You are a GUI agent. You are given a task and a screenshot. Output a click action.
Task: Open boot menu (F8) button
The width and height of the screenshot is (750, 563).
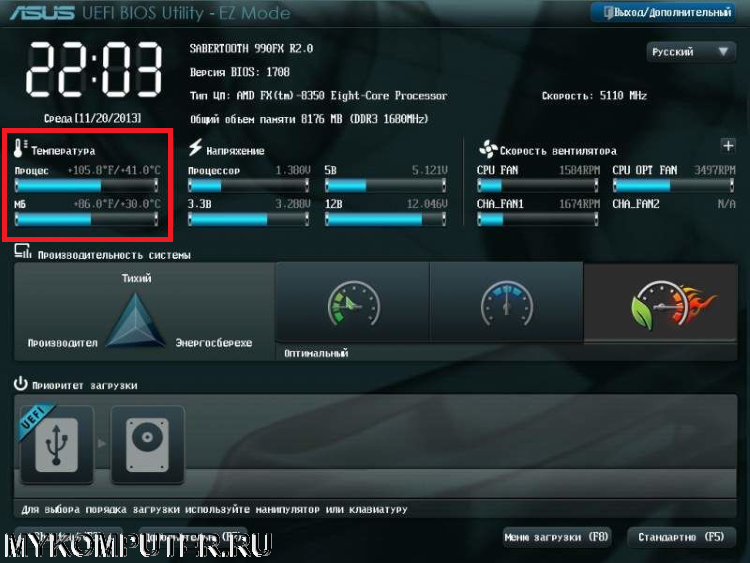557,537
